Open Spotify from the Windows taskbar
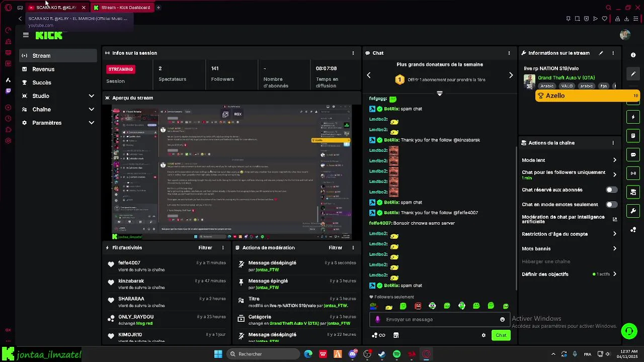Viewport: 644px width, 362px height. [x=396, y=354]
